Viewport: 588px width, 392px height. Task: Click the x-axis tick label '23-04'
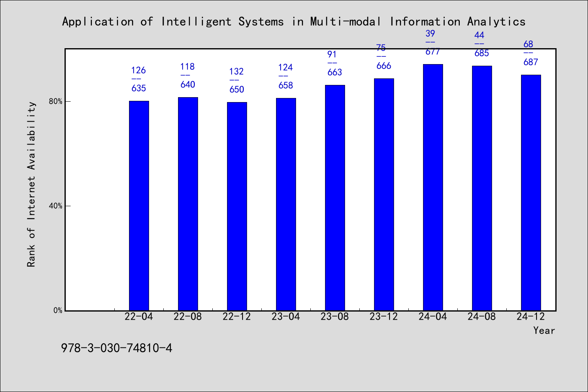286,316
